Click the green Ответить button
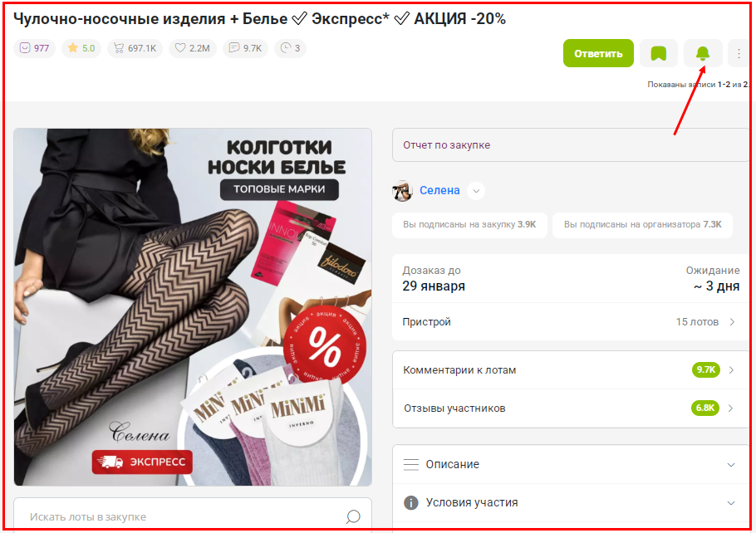Screen dimensions: 756x533 click(598, 53)
